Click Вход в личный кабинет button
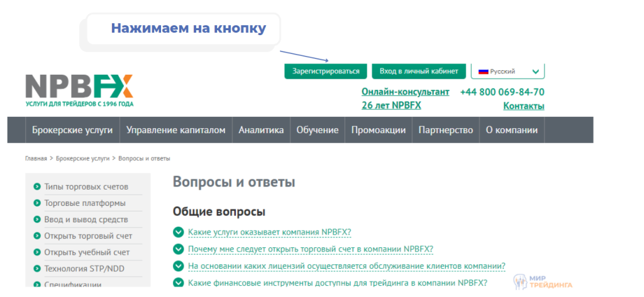The height and width of the screenshot is (297, 644). coord(419,72)
